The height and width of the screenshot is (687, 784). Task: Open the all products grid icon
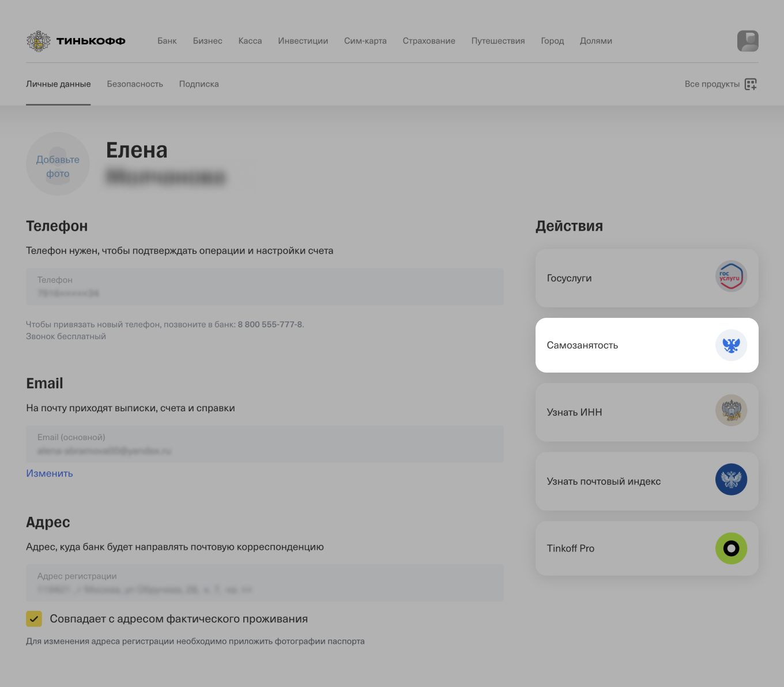click(751, 84)
